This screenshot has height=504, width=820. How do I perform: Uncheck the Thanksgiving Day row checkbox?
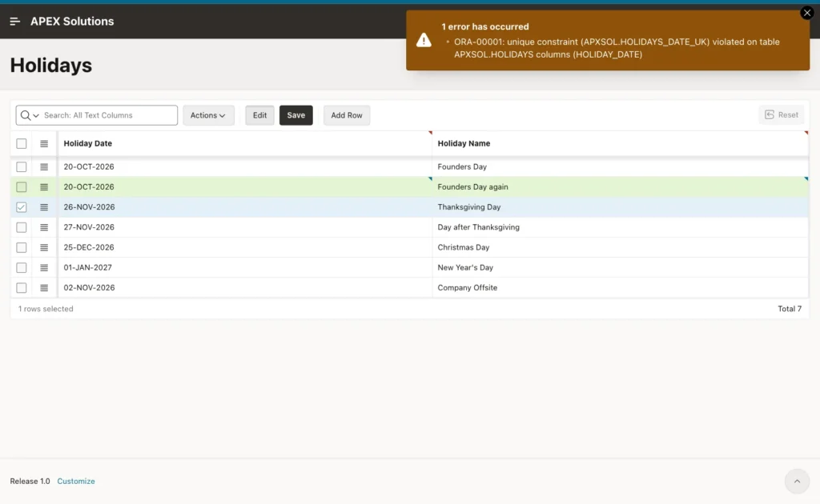coord(22,207)
